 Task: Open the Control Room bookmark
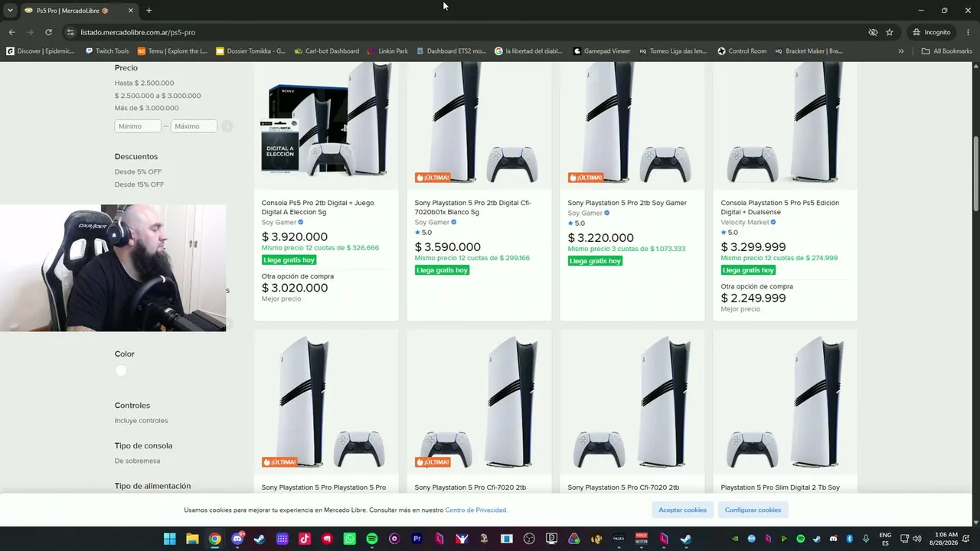pyautogui.click(x=742, y=51)
